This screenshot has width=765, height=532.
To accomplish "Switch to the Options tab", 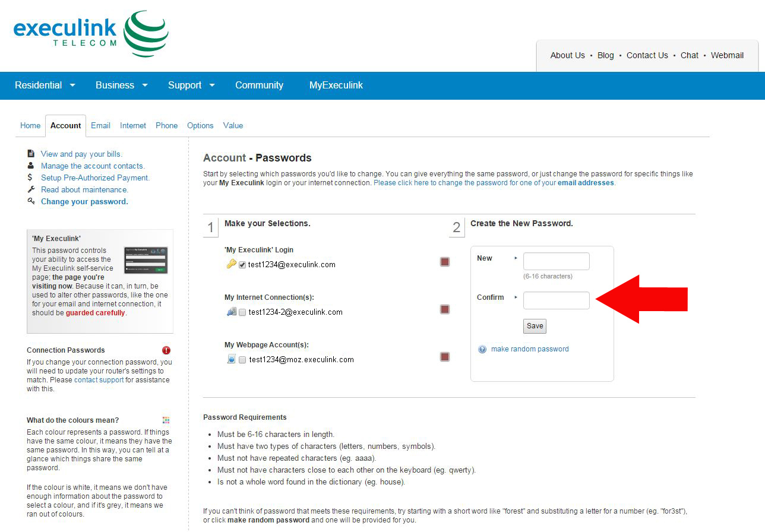I will 200,125.
